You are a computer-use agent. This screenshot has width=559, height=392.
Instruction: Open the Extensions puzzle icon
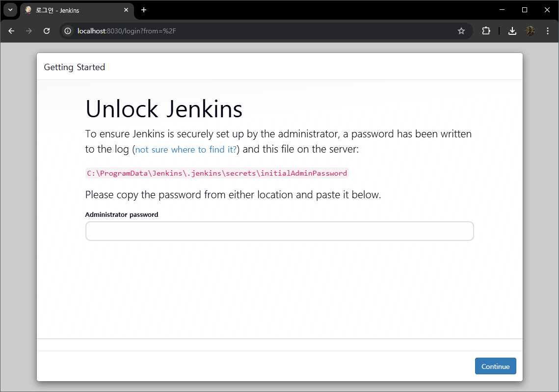pos(486,31)
